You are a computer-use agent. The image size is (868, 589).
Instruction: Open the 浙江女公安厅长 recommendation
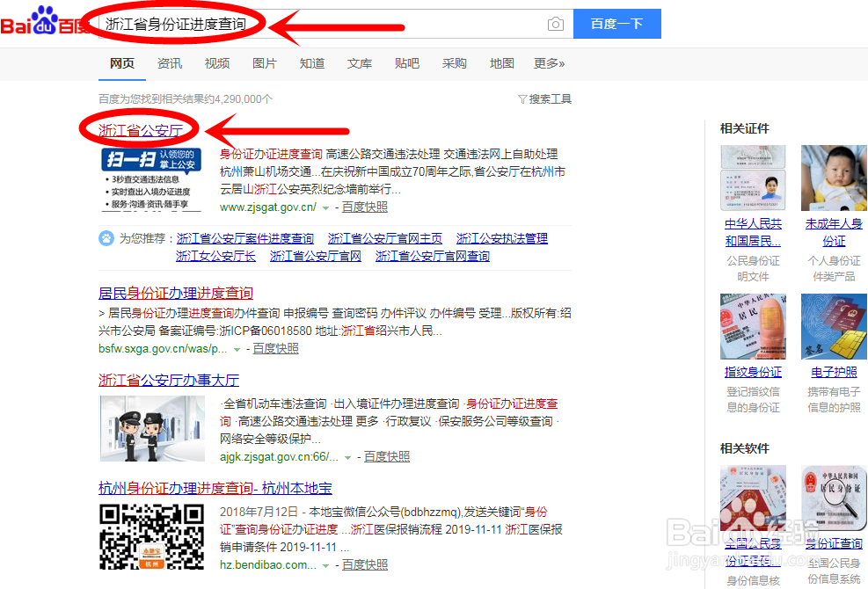tap(215, 257)
